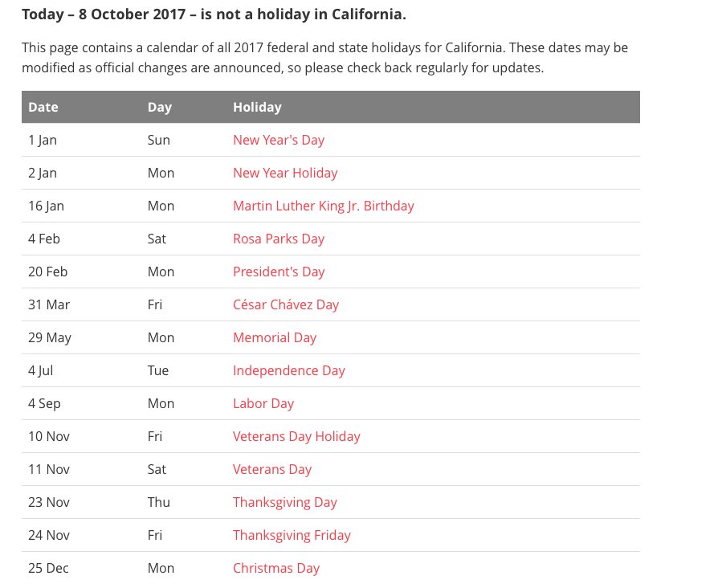Open the Thanksgiving Day link

point(285,503)
